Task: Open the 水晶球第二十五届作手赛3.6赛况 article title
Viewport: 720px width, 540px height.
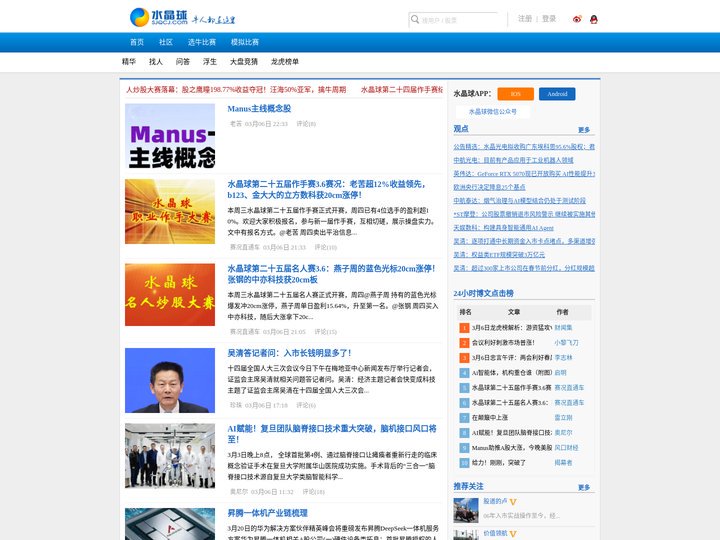Action: (x=326, y=190)
